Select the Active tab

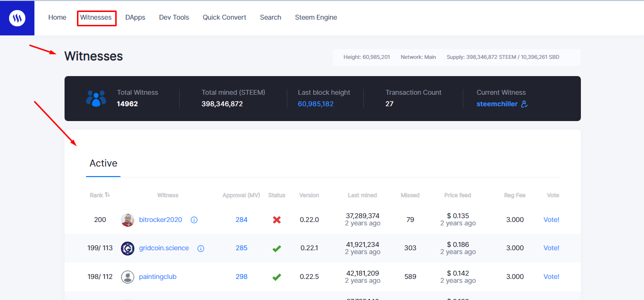coord(103,163)
